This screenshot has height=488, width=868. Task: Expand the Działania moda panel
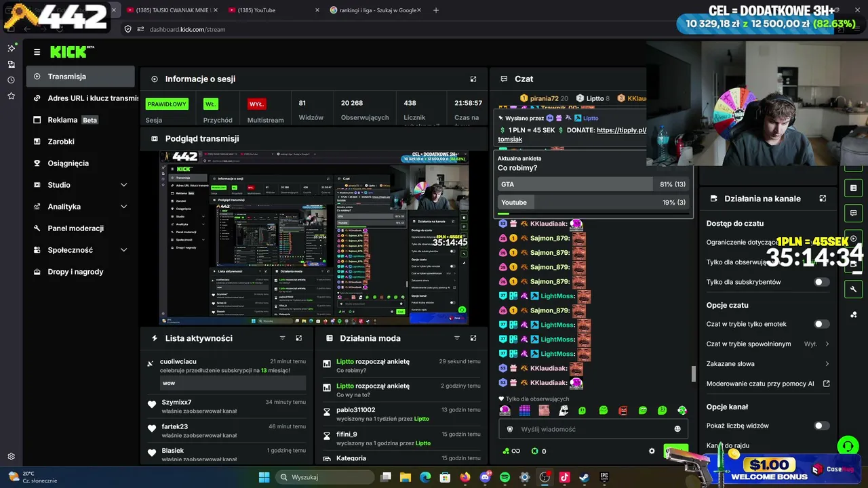[x=473, y=338]
